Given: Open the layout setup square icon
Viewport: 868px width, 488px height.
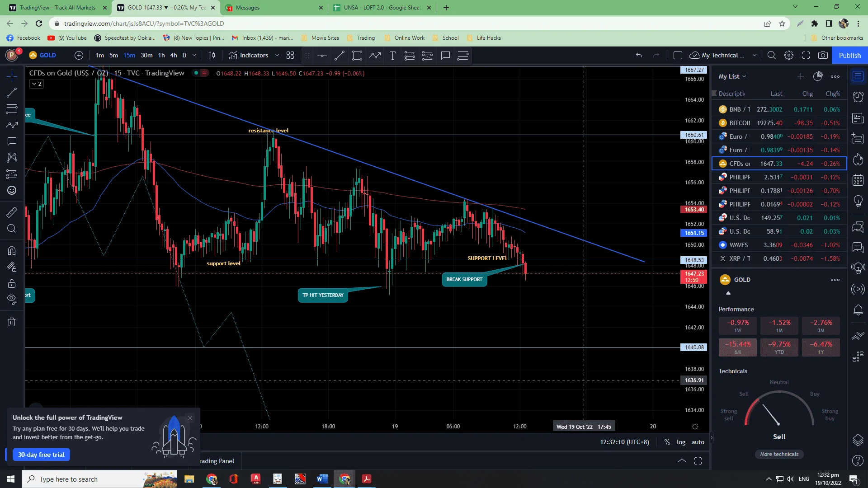Looking at the screenshot, I should click(x=678, y=55).
